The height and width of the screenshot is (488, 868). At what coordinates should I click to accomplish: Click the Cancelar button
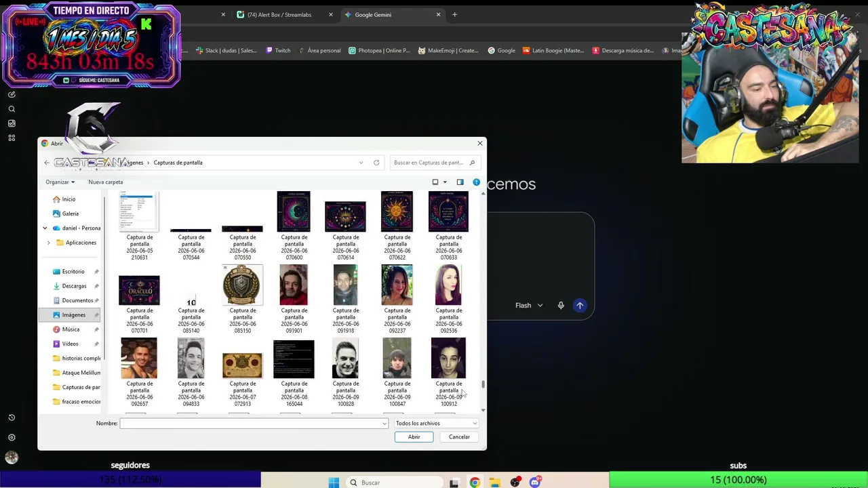click(459, 437)
